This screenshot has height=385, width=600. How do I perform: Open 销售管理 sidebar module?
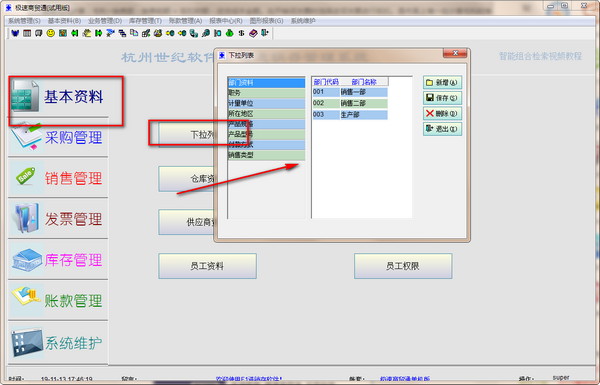(58, 178)
